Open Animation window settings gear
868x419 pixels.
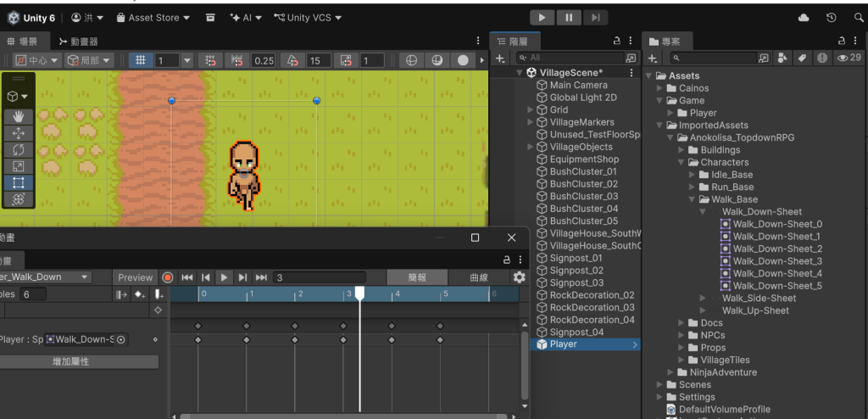tap(519, 277)
